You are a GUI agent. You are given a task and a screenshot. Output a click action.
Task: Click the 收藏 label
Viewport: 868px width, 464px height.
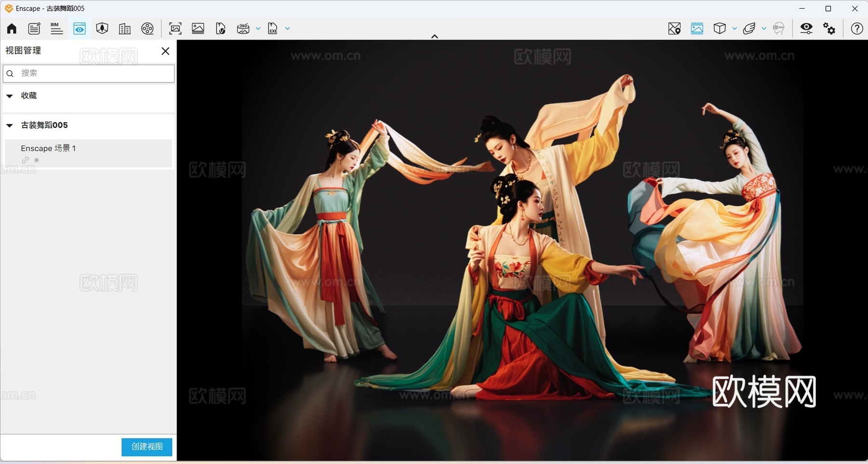(29, 96)
